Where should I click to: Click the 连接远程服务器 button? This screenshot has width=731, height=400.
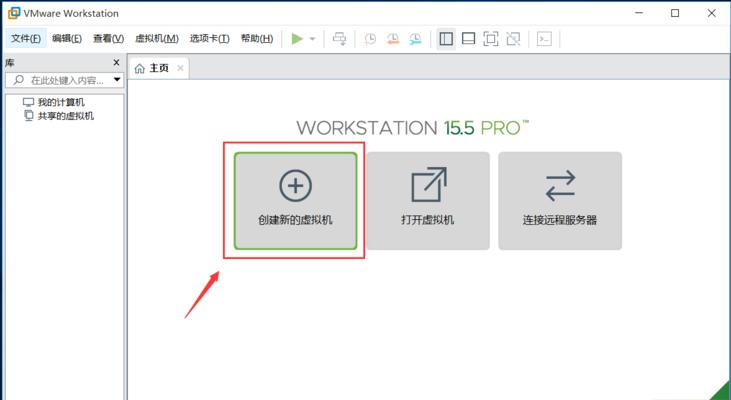tap(560, 201)
